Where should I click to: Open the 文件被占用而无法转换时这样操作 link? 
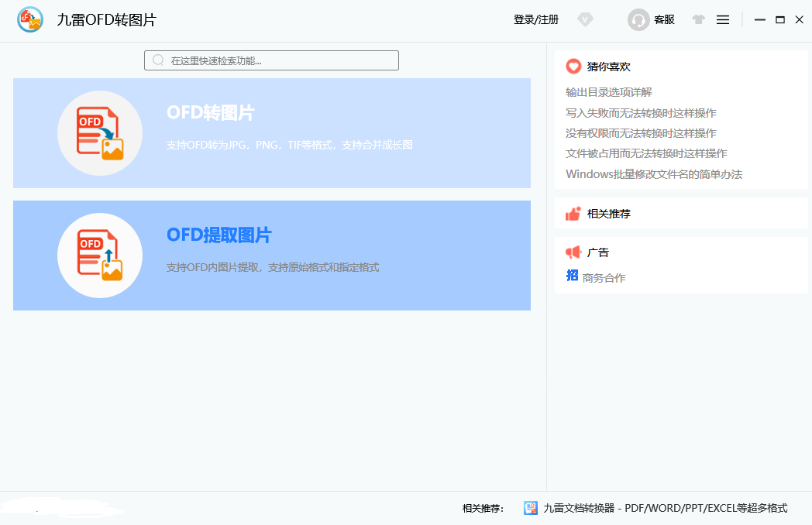click(x=649, y=153)
